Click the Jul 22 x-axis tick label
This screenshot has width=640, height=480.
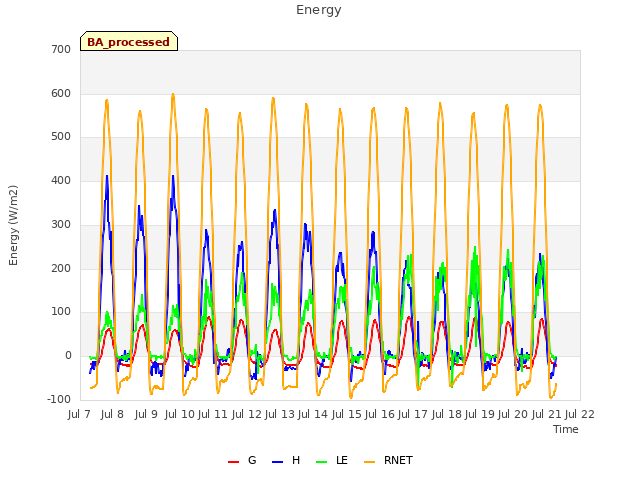click(580, 415)
